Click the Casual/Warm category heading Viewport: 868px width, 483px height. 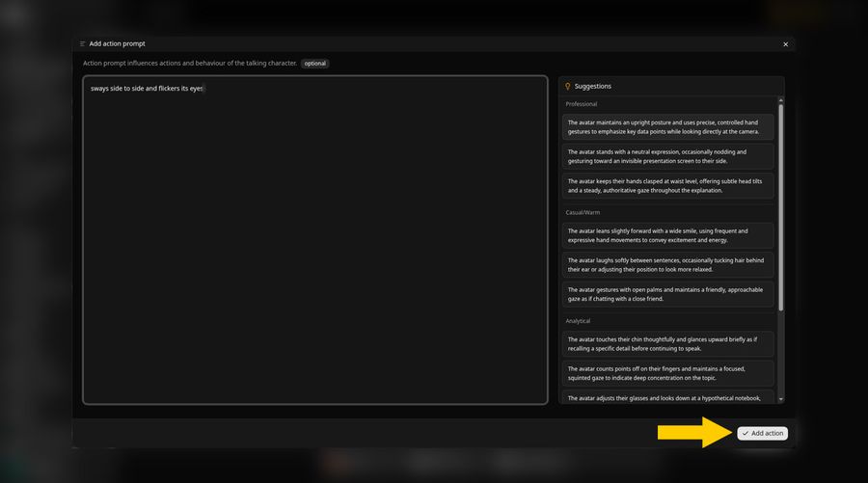583,212
